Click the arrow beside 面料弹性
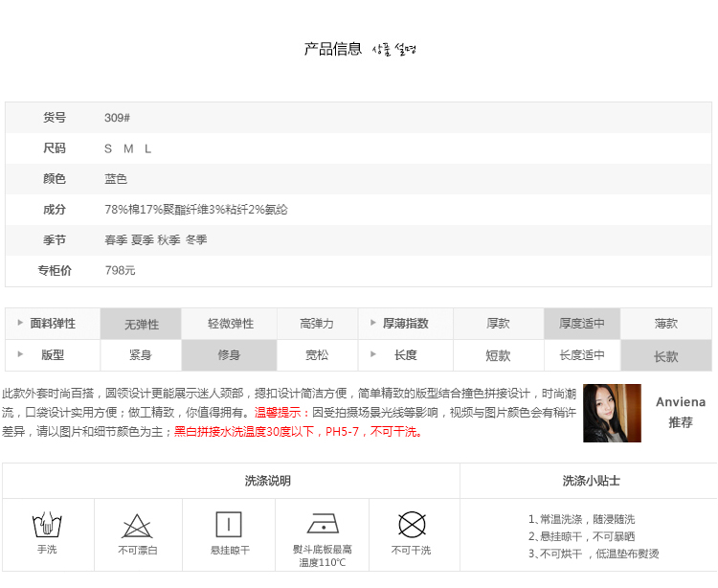 click(20, 323)
